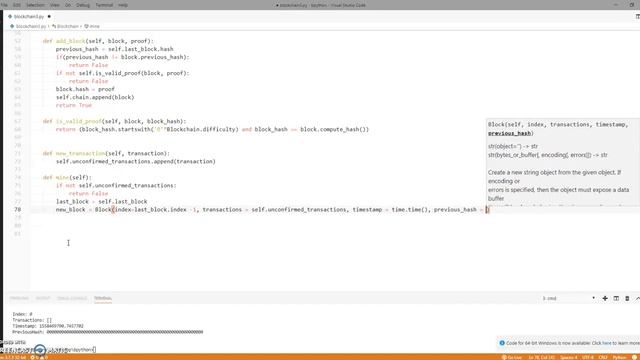
Task: Split the editor with the top-right icon
Action: point(637,17)
